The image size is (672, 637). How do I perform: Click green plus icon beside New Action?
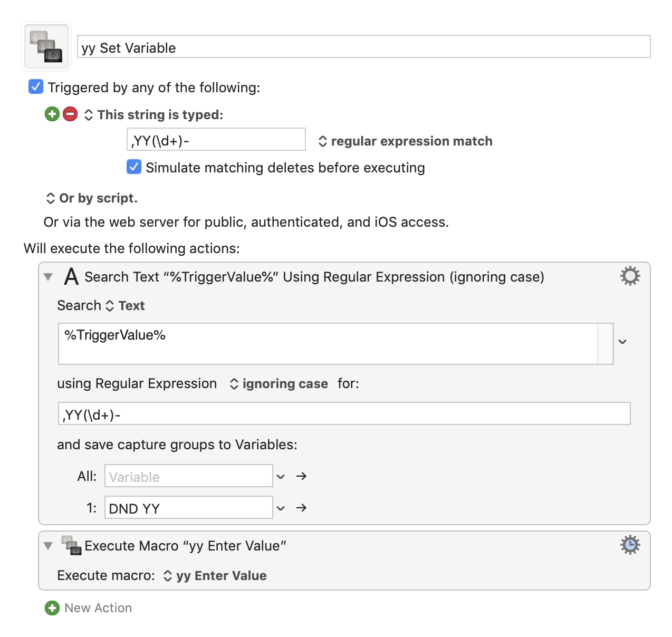coord(52,608)
